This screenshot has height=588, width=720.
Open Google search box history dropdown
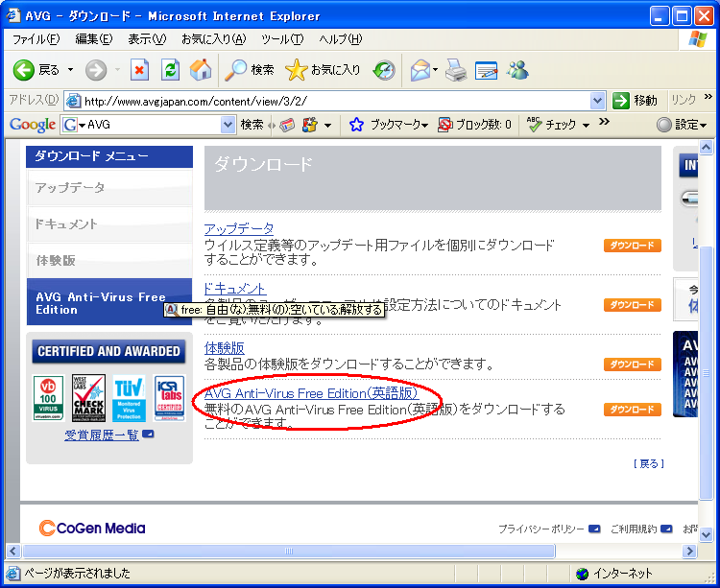pos(228,125)
